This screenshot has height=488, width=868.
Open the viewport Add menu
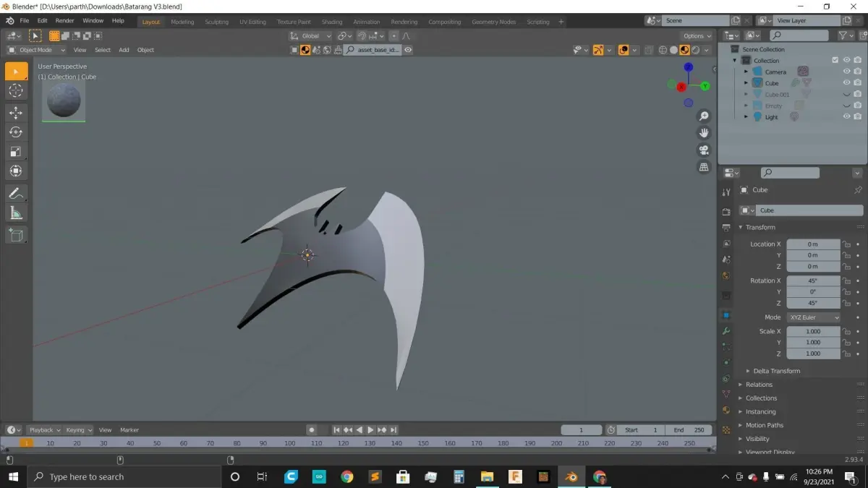(x=124, y=50)
